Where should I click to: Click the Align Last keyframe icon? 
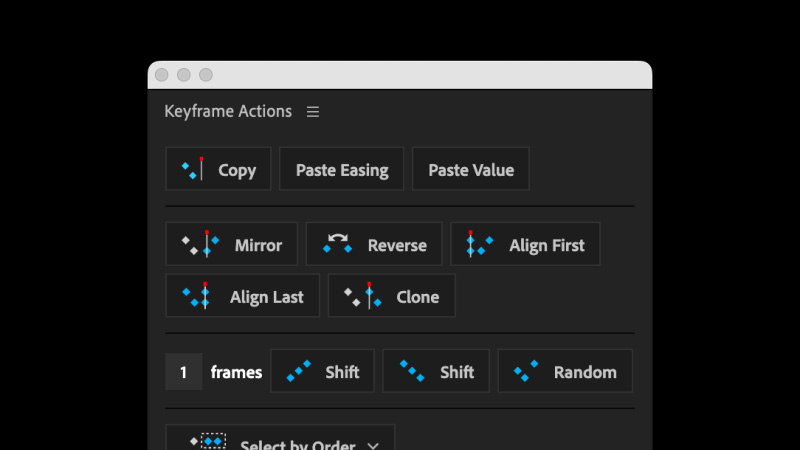[196, 295]
